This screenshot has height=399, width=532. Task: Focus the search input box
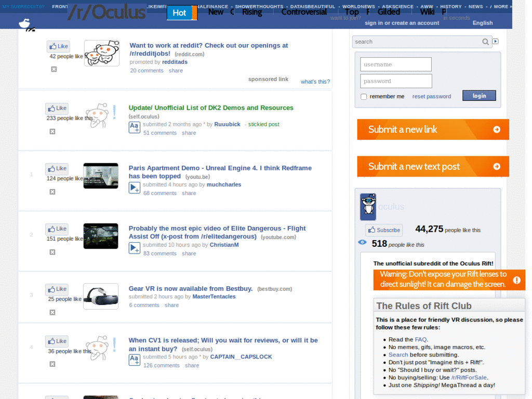click(417, 42)
